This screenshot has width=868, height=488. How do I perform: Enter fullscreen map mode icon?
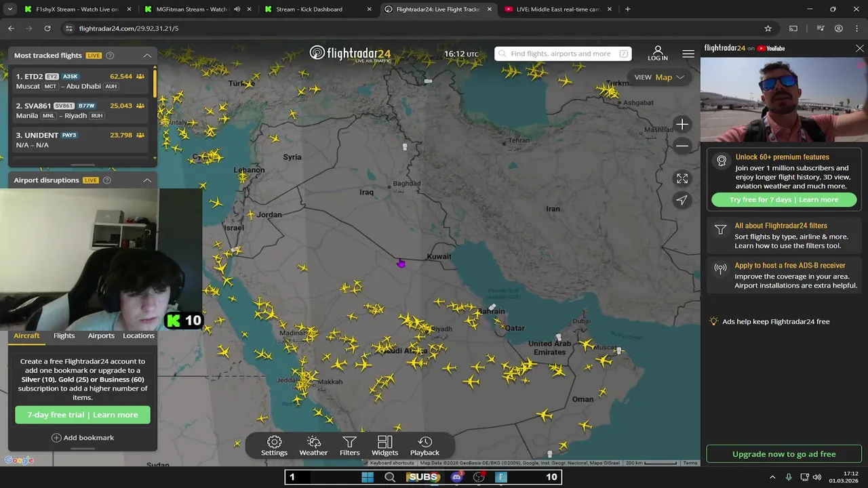tap(682, 178)
